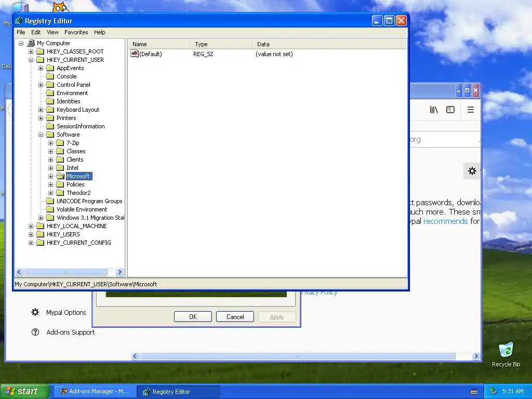Expand the Windows 3.1 Migration Status key
This screenshot has width=532, height=399.
point(41,218)
